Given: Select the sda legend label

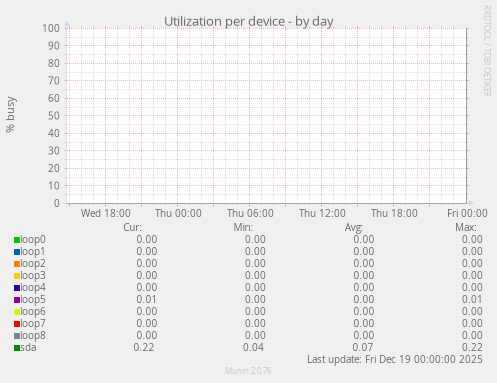Looking at the screenshot, I should click(x=29, y=348).
